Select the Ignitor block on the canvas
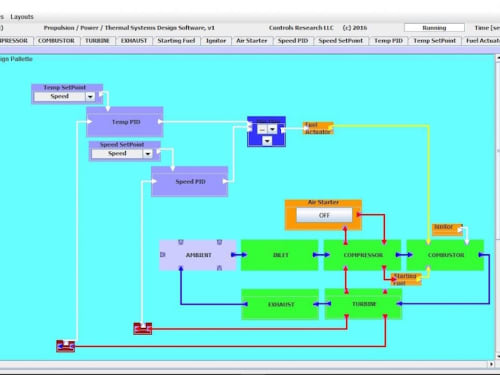The height and width of the screenshot is (375, 500). (447, 229)
